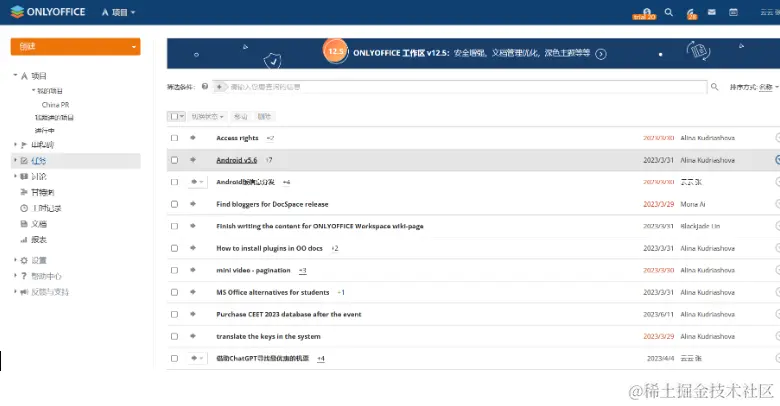The height and width of the screenshot is (406, 780).
Task: Open 里程碑 in the sidebar
Action: (x=42, y=145)
